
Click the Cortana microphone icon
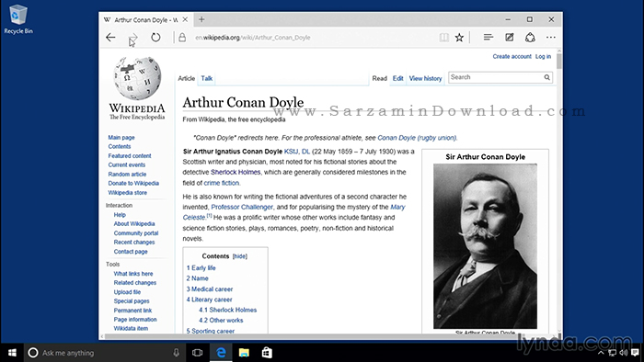(177, 353)
